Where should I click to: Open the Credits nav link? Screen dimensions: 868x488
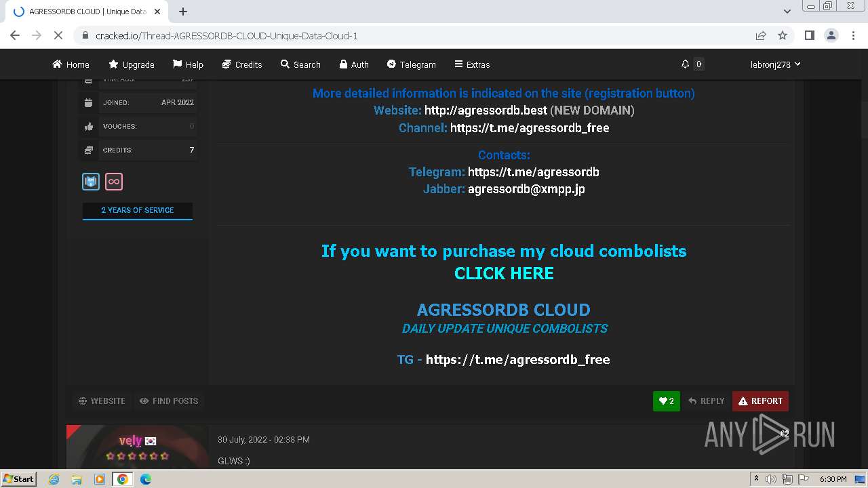(242, 64)
